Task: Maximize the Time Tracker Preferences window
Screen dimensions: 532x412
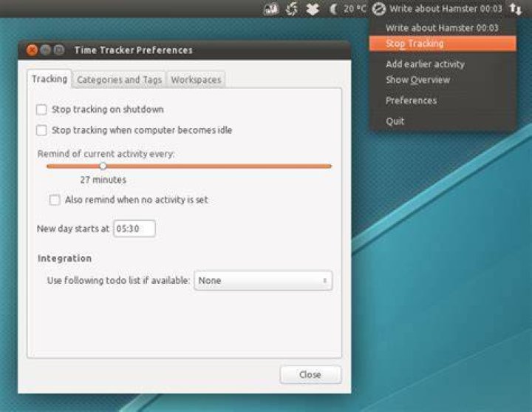Action: (x=59, y=50)
